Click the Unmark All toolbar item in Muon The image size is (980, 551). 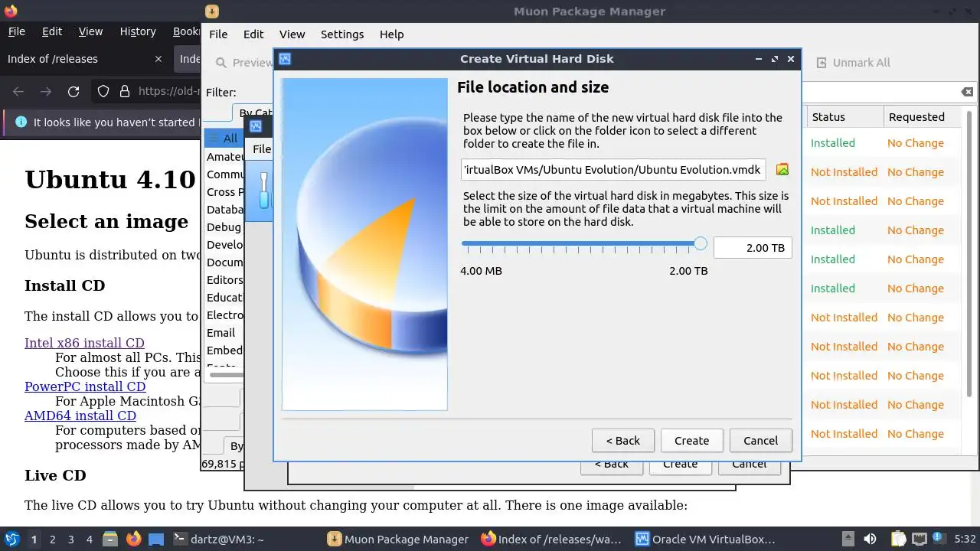(853, 63)
